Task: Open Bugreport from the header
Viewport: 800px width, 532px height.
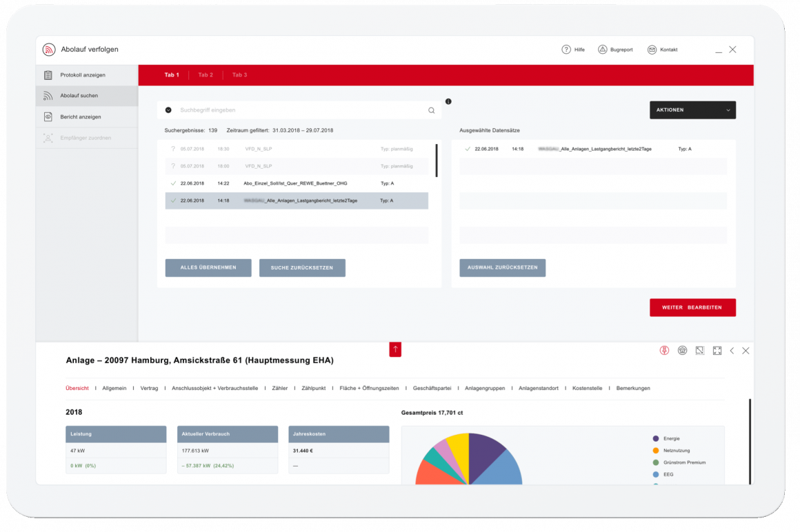Action: point(602,50)
